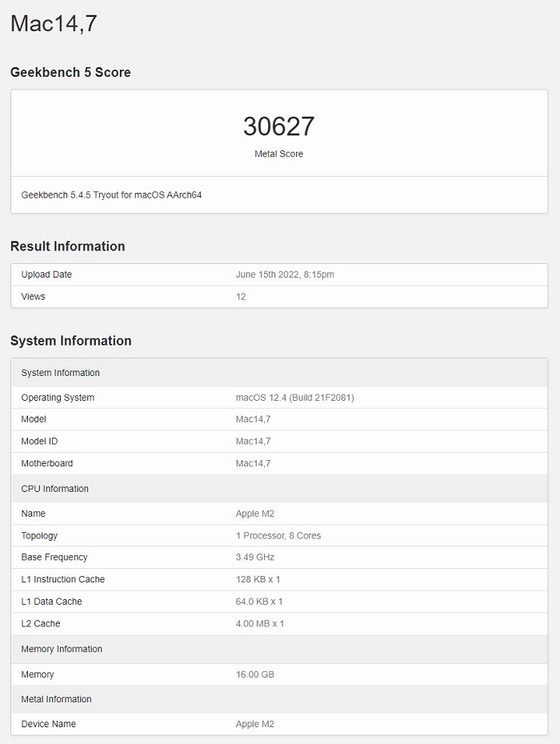Click the Model row label
The width and height of the screenshot is (560, 744).
point(34,419)
